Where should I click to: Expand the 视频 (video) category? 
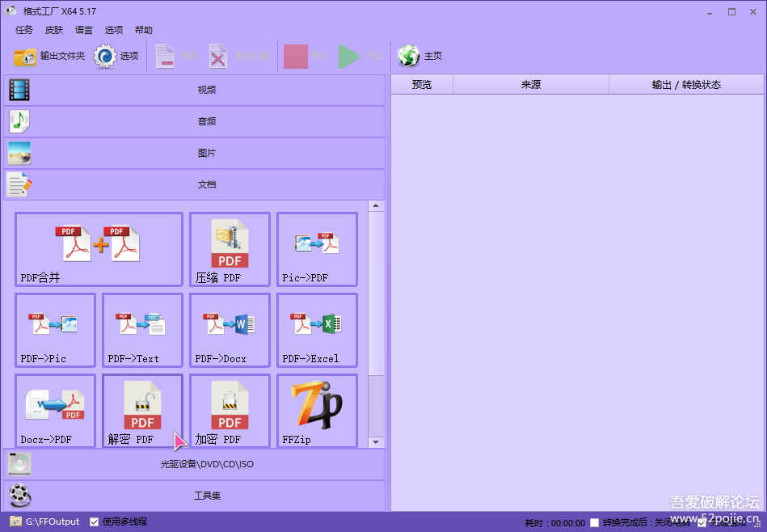point(195,90)
